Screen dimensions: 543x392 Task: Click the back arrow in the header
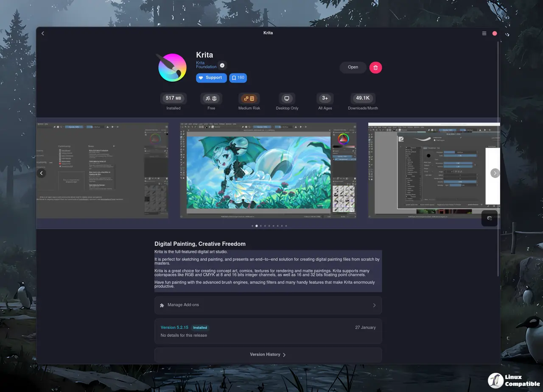(x=43, y=33)
